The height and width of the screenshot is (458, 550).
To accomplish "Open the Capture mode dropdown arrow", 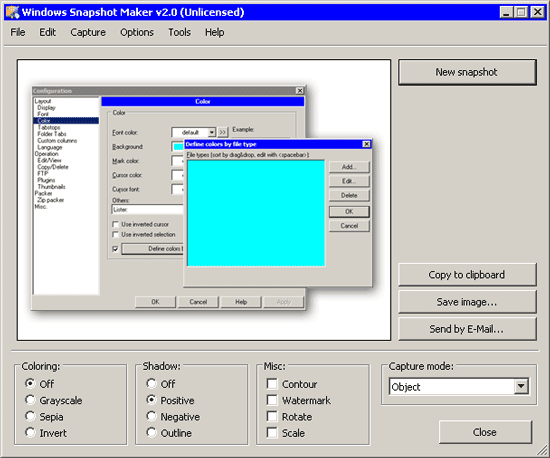I will [521, 386].
